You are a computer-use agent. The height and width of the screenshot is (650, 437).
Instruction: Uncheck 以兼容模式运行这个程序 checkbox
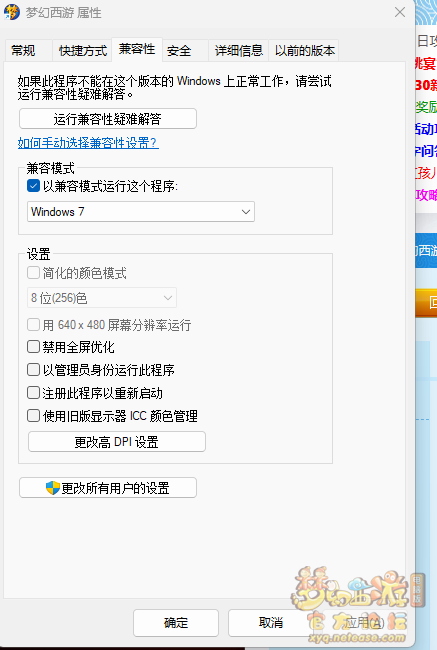(x=33, y=186)
